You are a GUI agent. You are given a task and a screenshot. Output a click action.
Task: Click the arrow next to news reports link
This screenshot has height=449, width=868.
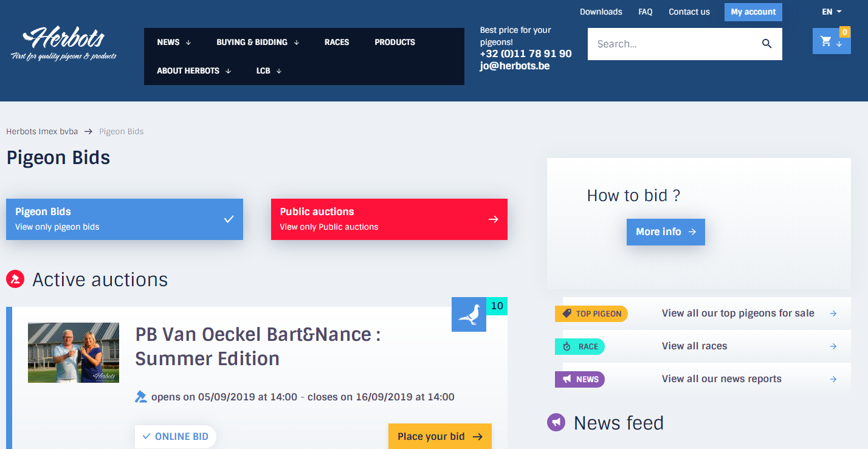pyautogui.click(x=833, y=379)
